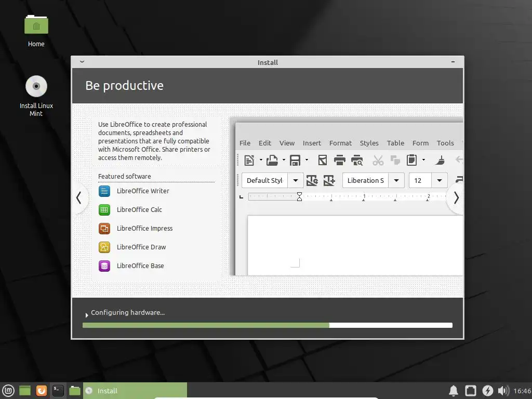Click the LibreOffice Calc icon
The height and width of the screenshot is (399, 532).
click(104, 210)
